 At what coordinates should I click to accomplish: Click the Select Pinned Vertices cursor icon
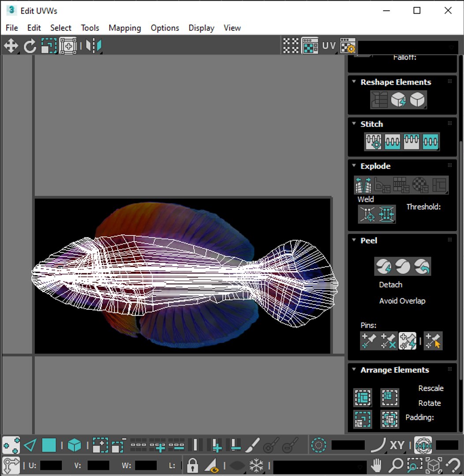pyautogui.click(x=433, y=341)
